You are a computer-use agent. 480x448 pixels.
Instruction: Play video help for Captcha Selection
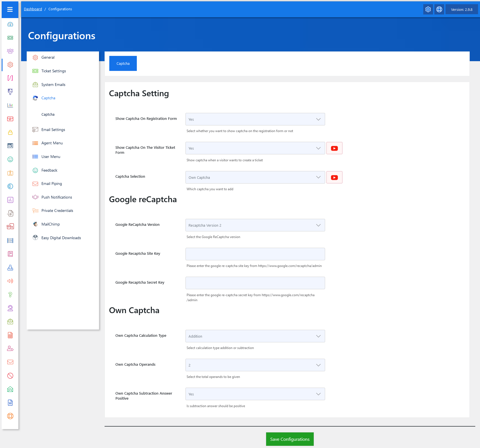pos(334,177)
